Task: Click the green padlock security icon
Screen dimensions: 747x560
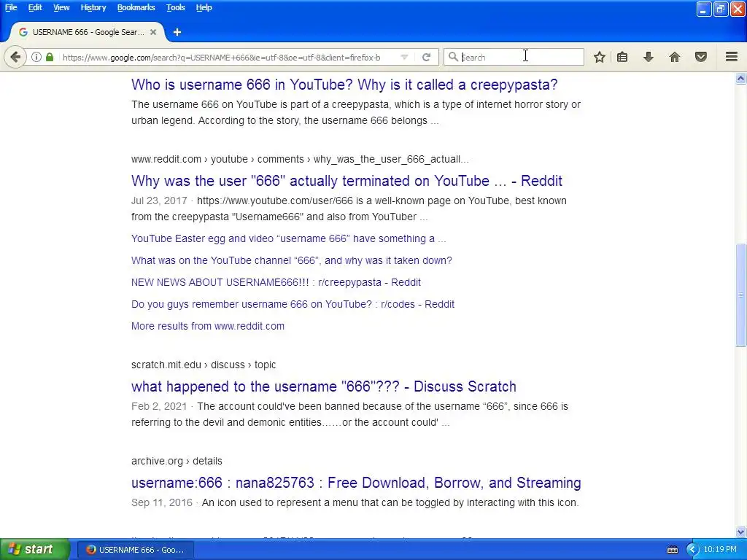Action: point(49,57)
